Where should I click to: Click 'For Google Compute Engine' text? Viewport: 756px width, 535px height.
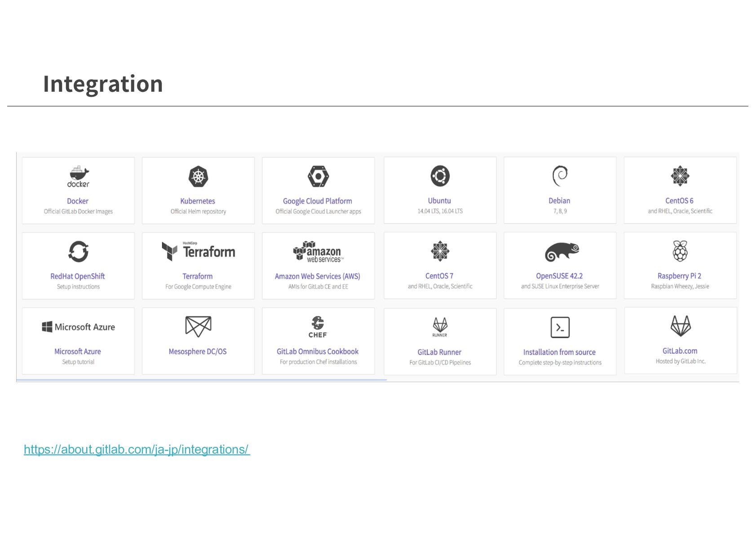(x=198, y=286)
